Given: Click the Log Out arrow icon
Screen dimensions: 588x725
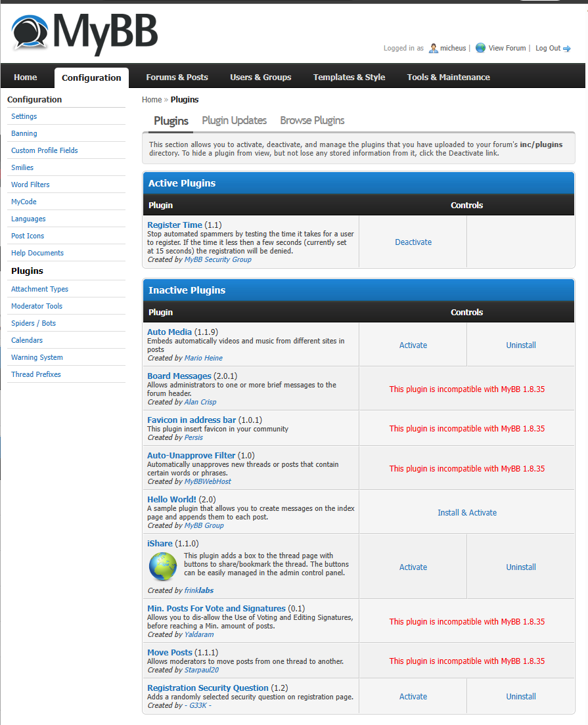Looking at the screenshot, I should (567, 49).
